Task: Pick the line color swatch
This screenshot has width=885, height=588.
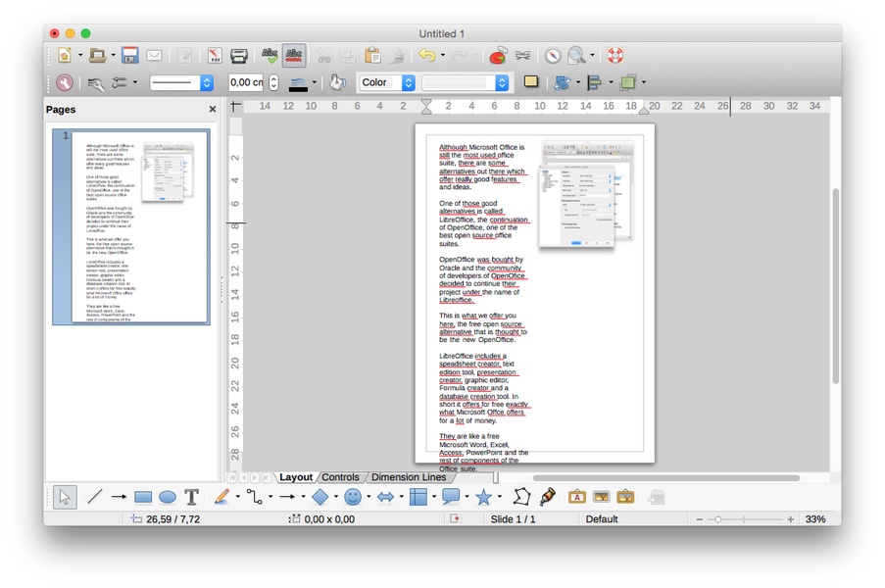Action: point(298,83)
